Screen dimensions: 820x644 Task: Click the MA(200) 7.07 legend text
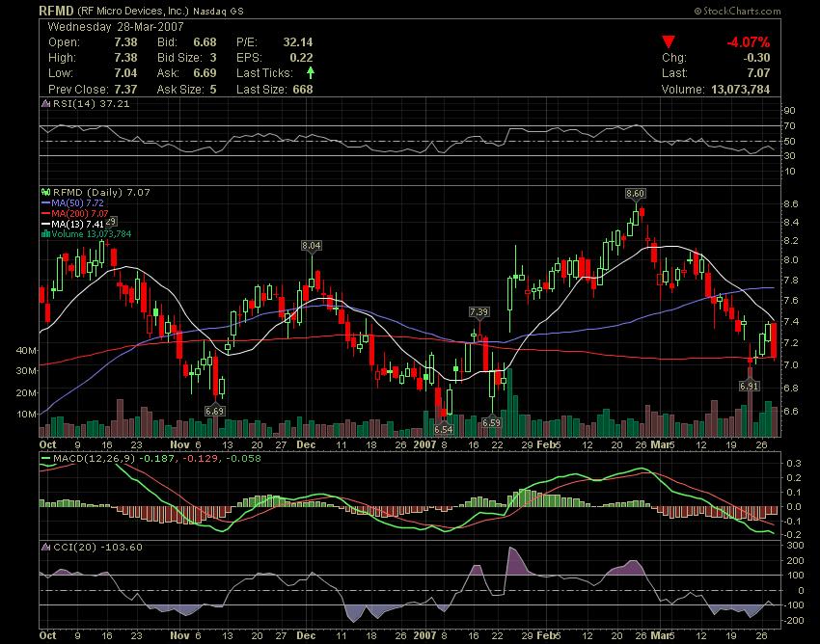tap(80, 213)
